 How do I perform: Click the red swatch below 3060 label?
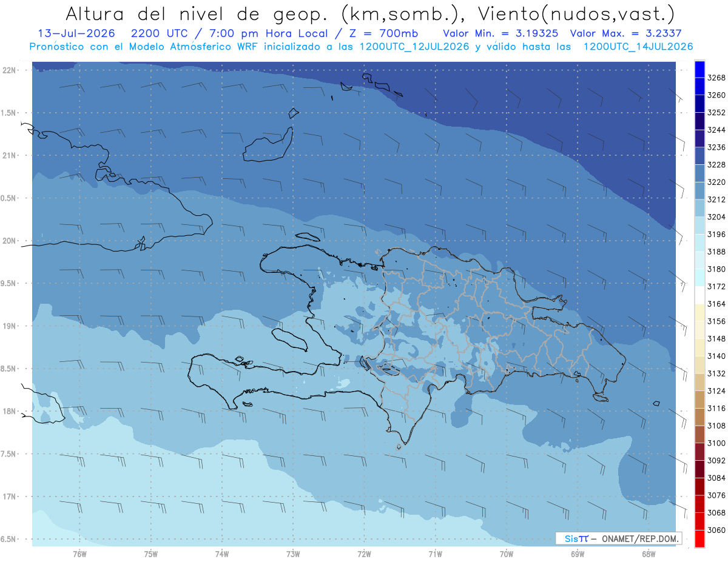point(699,538)
